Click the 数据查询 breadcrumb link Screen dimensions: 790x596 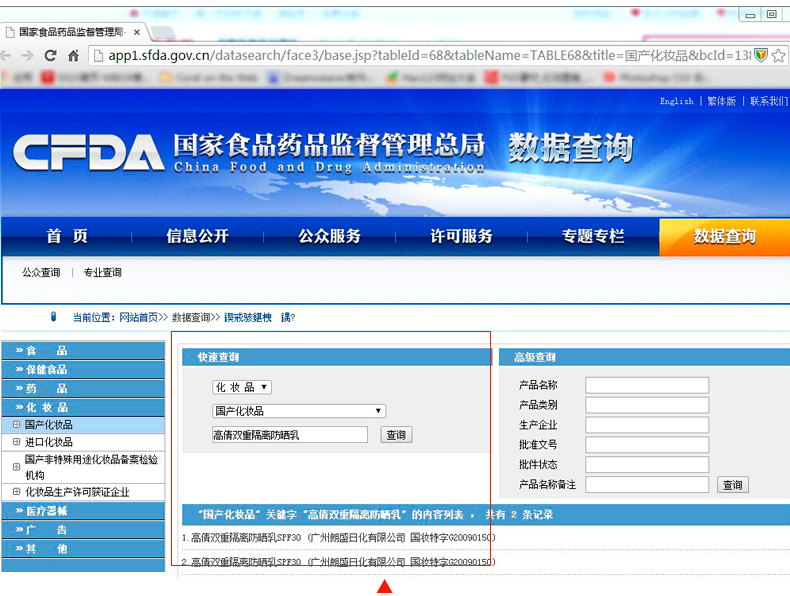pyautogui.click(x=191, y=317)
